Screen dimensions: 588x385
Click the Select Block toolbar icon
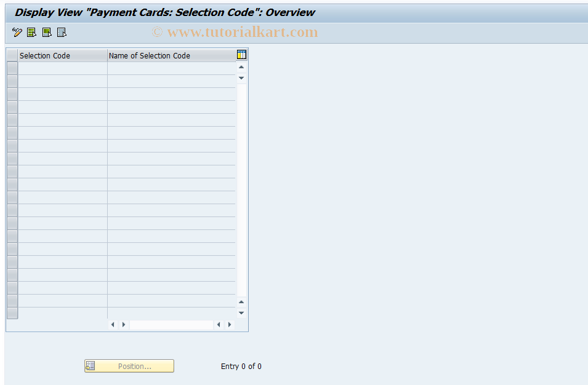(x=47, y=33)
